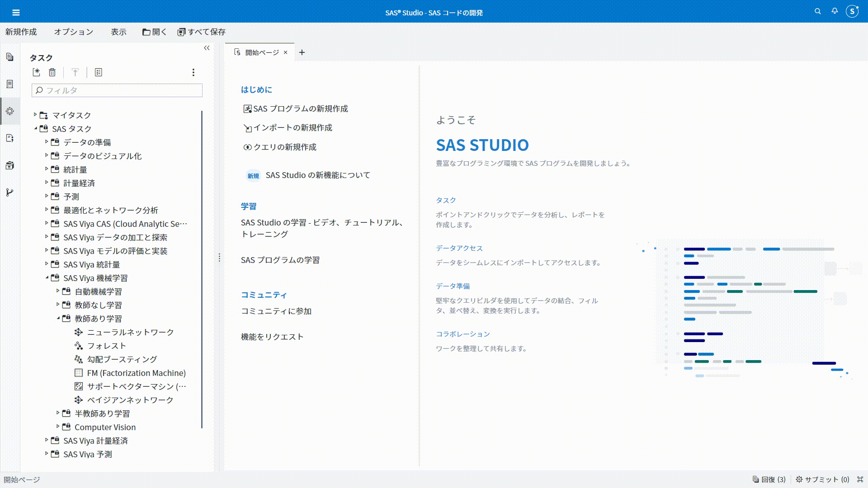
Task: Open the Libraries panel in the sidebar
Action: tap(10, 165)
